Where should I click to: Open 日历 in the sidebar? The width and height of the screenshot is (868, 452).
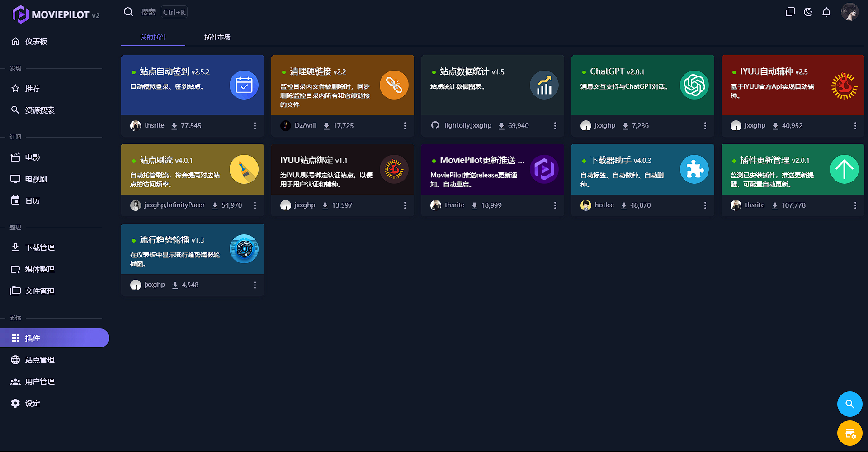pos(54,200)
